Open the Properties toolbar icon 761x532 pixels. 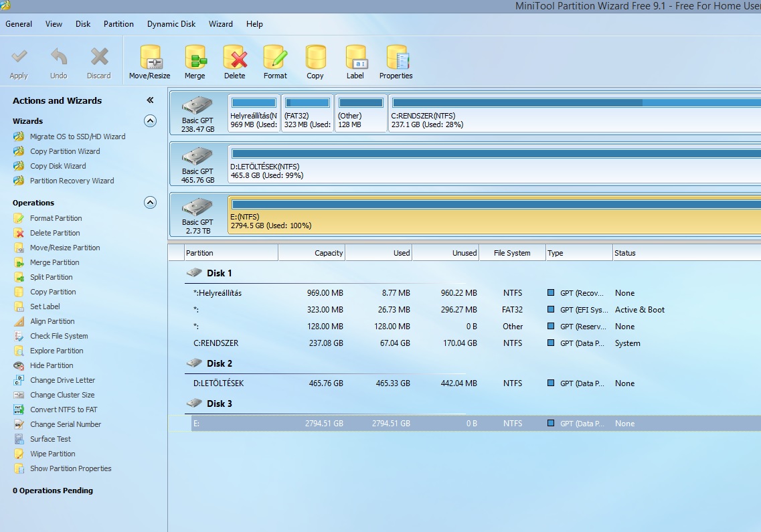(x=397, y=58)
